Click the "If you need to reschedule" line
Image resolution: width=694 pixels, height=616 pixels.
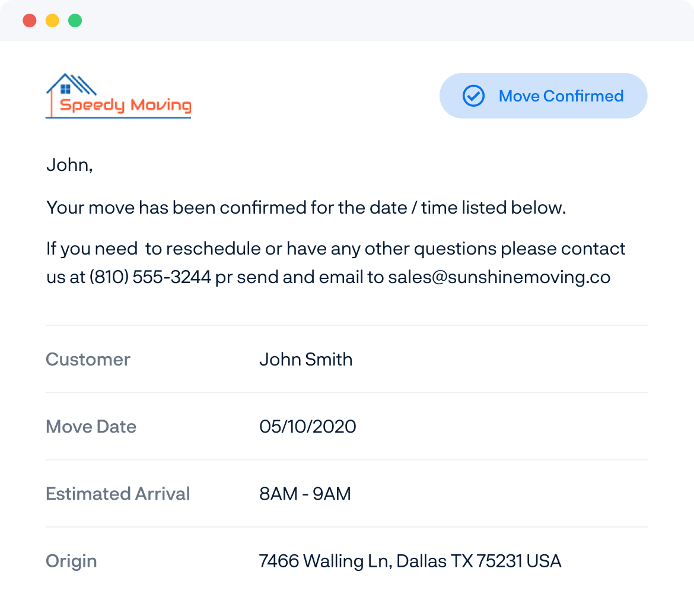336,249
